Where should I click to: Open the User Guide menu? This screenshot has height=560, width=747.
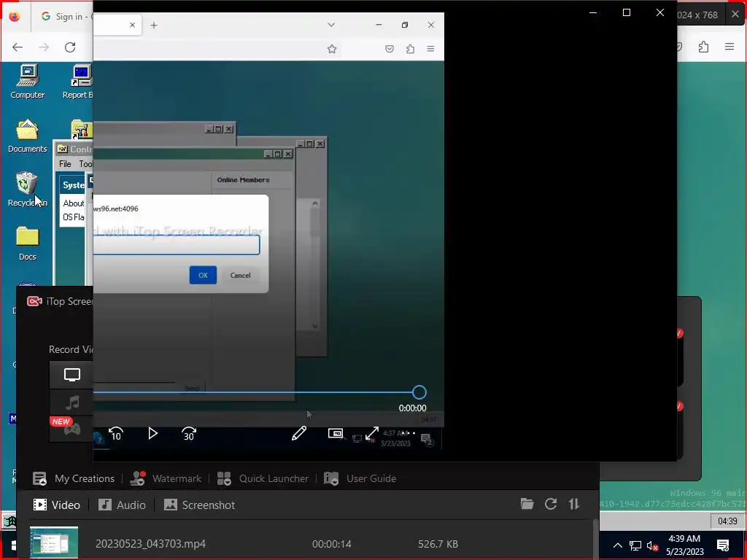coord(360,478)
